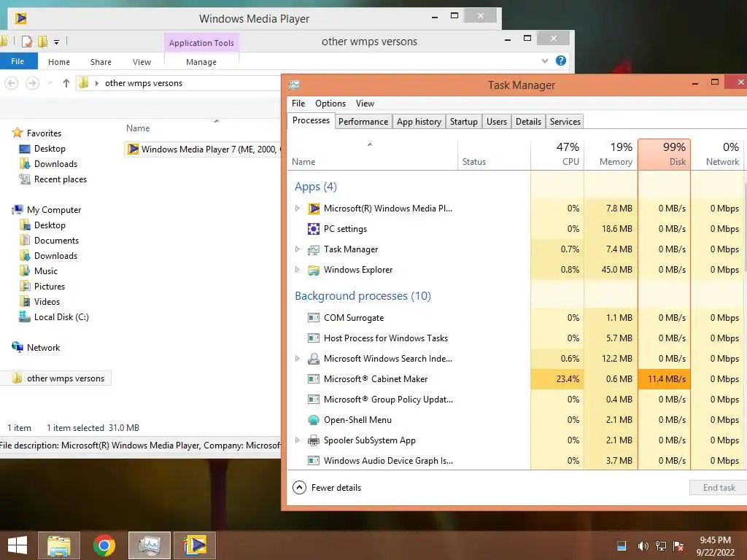This screenshot has width=747, height=560.
Task: Select the Windows Media Player 7 file
Action: pyautogui.click(x=204, y=149)
